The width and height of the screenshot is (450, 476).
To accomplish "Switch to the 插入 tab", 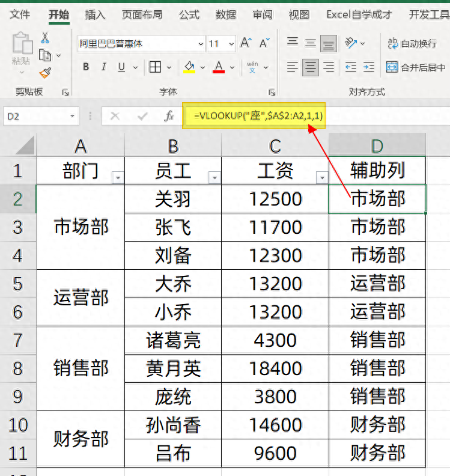I will point(95,14).
